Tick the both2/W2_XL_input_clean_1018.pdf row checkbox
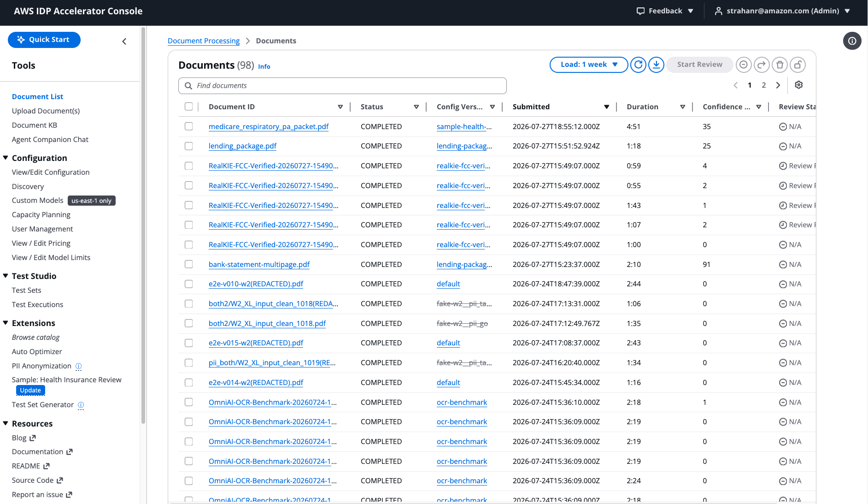 pyautogui.click(x=189, y=323)
